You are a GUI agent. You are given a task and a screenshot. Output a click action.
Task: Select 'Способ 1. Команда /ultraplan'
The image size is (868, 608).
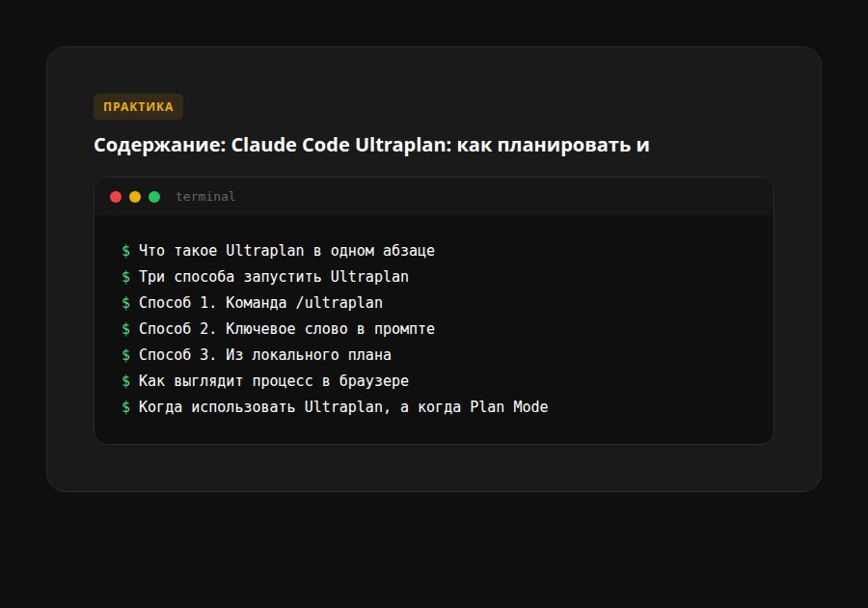(260, 302)
